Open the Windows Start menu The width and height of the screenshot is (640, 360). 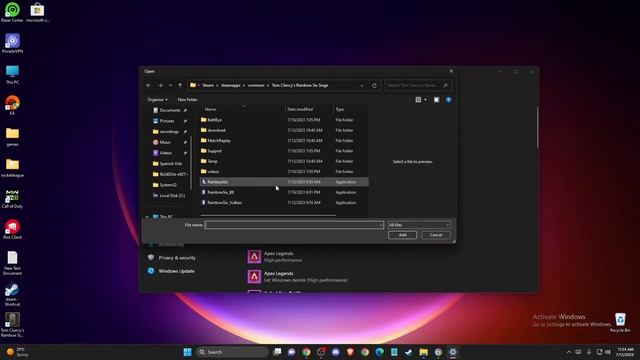point(187,352)
